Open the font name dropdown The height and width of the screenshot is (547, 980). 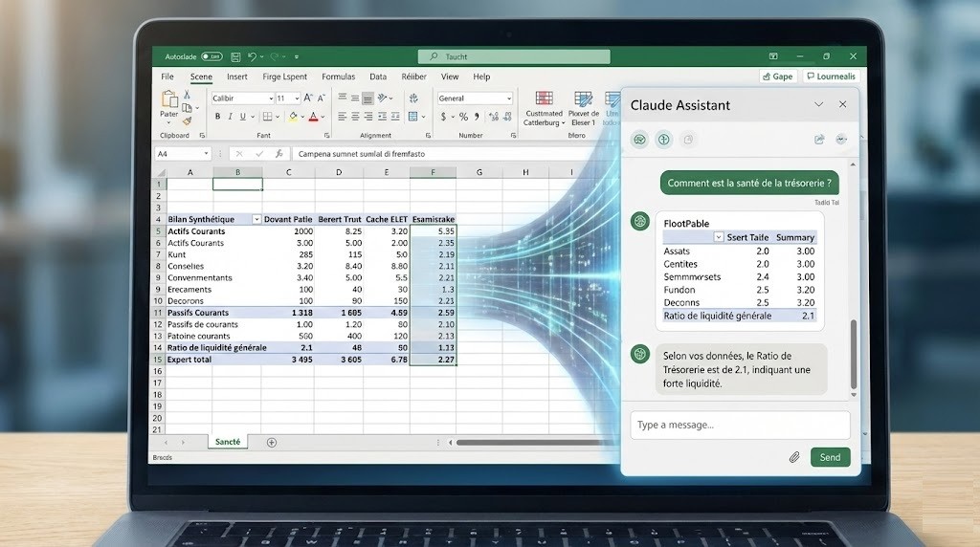tap(271, 98)
